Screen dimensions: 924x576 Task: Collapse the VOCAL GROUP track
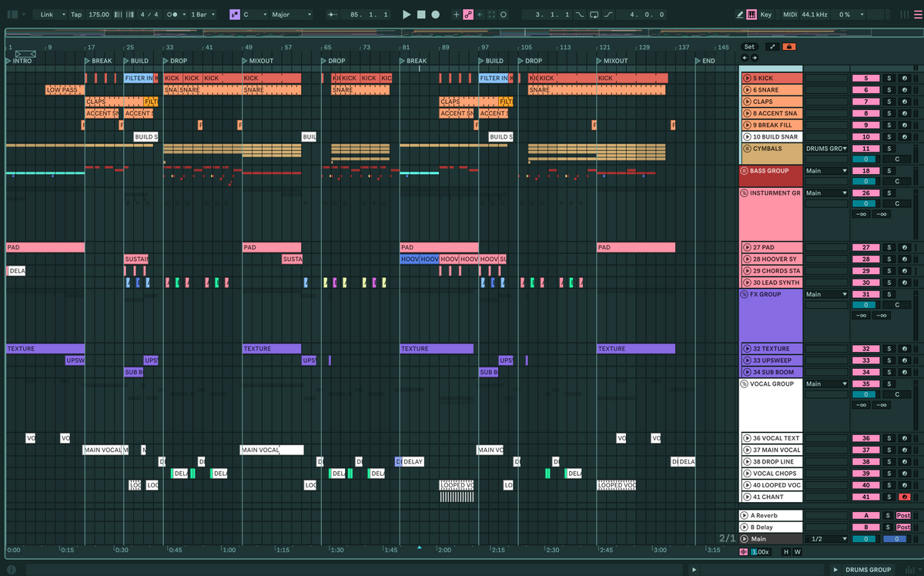click(x=745, y=383)
